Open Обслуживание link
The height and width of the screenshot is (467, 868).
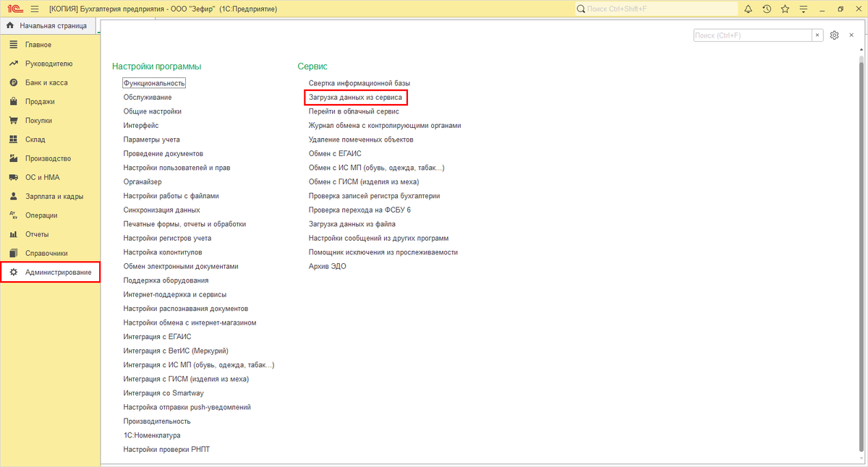point(148,97)
